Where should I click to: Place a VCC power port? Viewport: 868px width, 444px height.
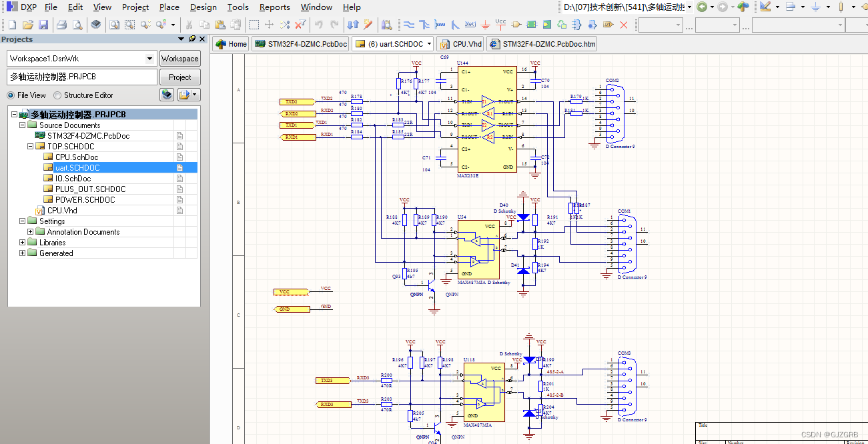[x=501, y=25]
